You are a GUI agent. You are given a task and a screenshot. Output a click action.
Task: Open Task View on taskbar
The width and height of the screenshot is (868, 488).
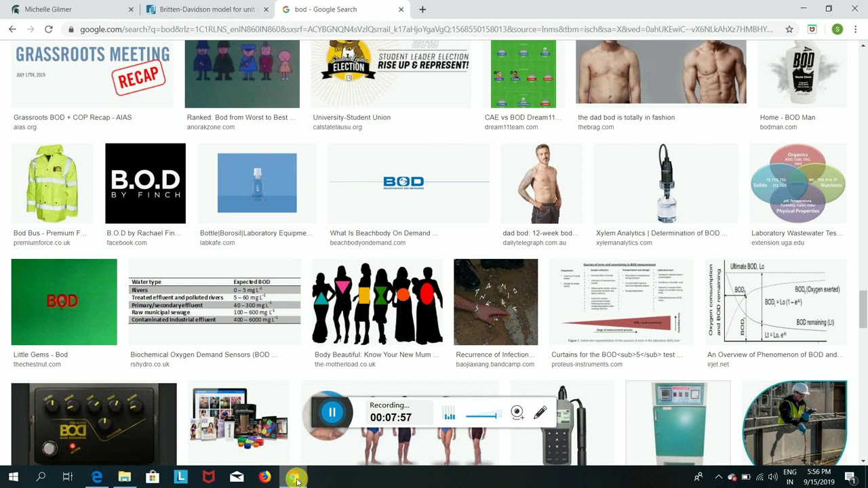click(68, 477)
